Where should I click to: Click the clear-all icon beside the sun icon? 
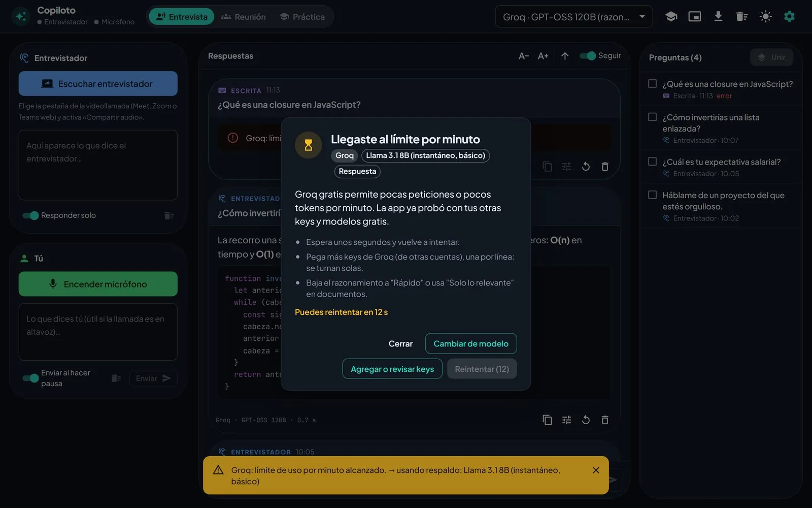(742, 17)
